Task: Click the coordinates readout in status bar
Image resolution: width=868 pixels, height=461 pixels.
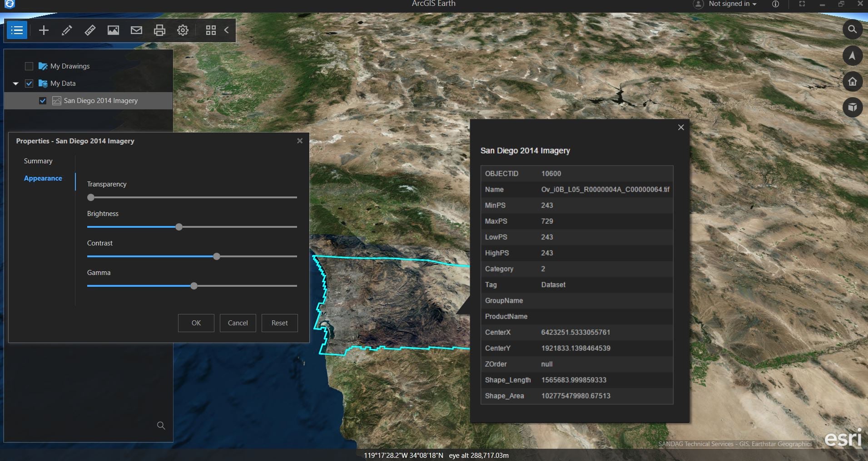Action: click(x=403, y=456)
